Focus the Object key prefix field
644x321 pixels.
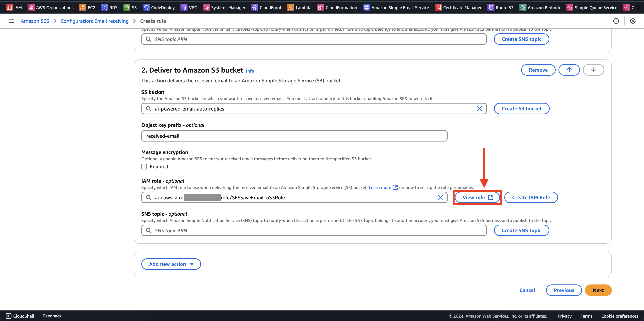294,136
